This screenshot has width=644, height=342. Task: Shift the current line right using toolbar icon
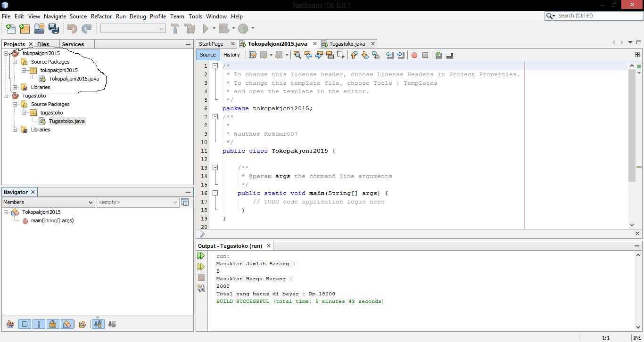(401, 55)
